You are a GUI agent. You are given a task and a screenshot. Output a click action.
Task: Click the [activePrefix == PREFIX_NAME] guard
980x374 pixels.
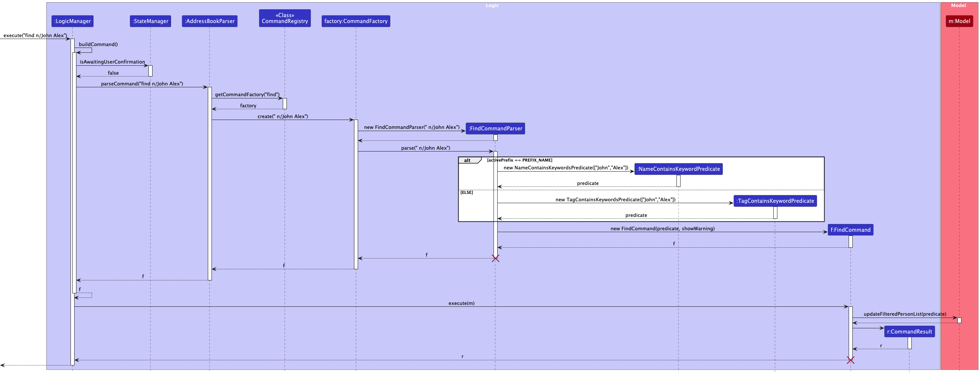click(520, 160)
